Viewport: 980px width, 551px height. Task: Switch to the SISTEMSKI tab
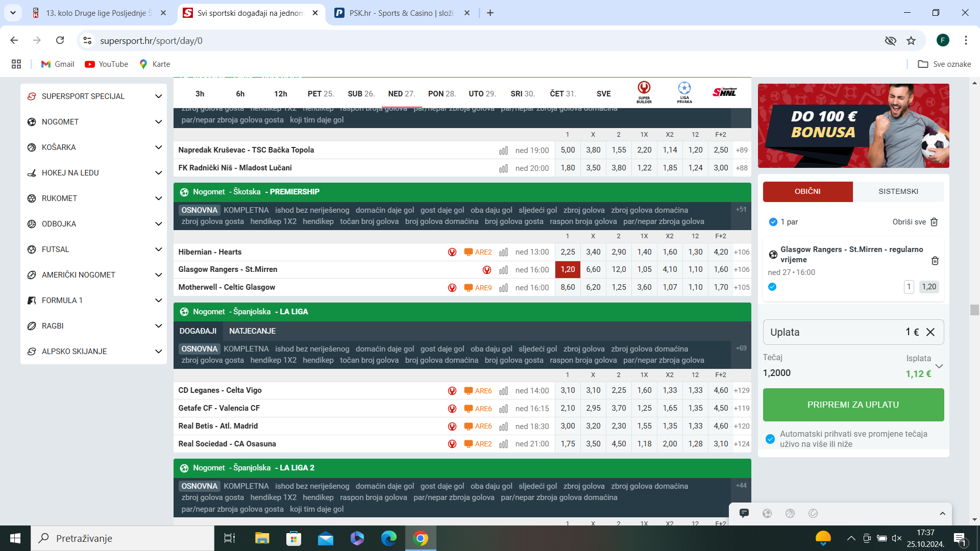tap(898, 191)
